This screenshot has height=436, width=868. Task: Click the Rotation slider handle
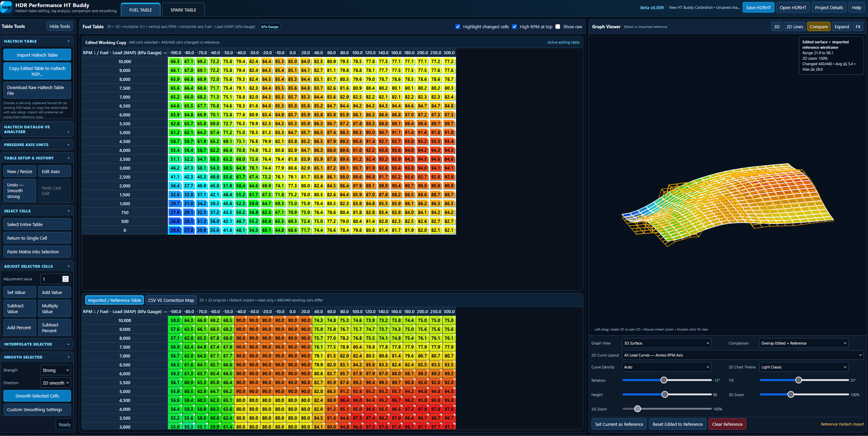tap(663, 380)
